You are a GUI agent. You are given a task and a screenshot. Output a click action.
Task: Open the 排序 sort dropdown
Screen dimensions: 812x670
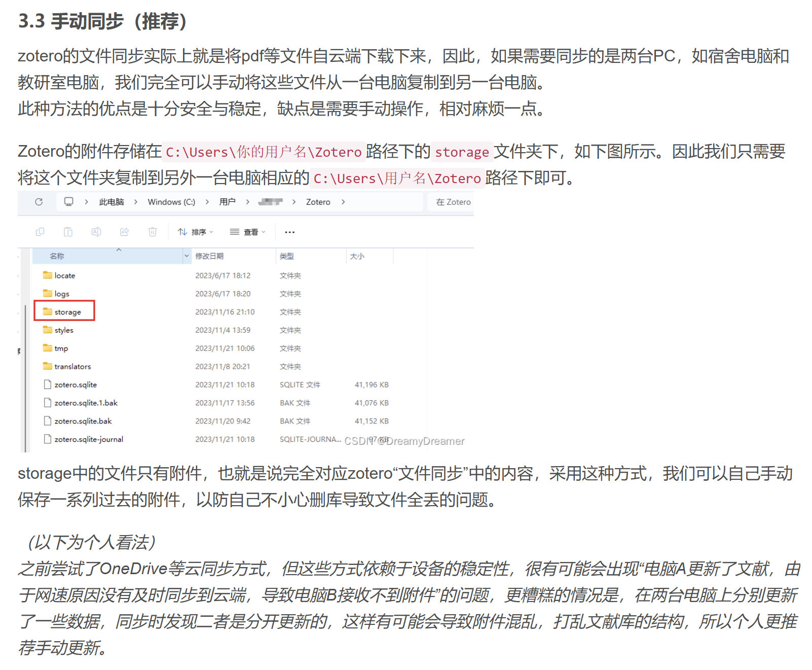point(196,232)
